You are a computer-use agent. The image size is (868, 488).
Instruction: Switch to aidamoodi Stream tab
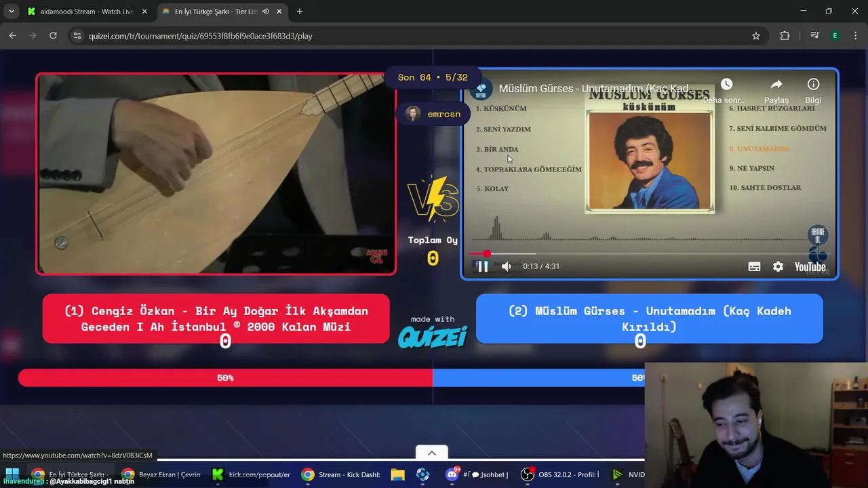pos(85,12)
